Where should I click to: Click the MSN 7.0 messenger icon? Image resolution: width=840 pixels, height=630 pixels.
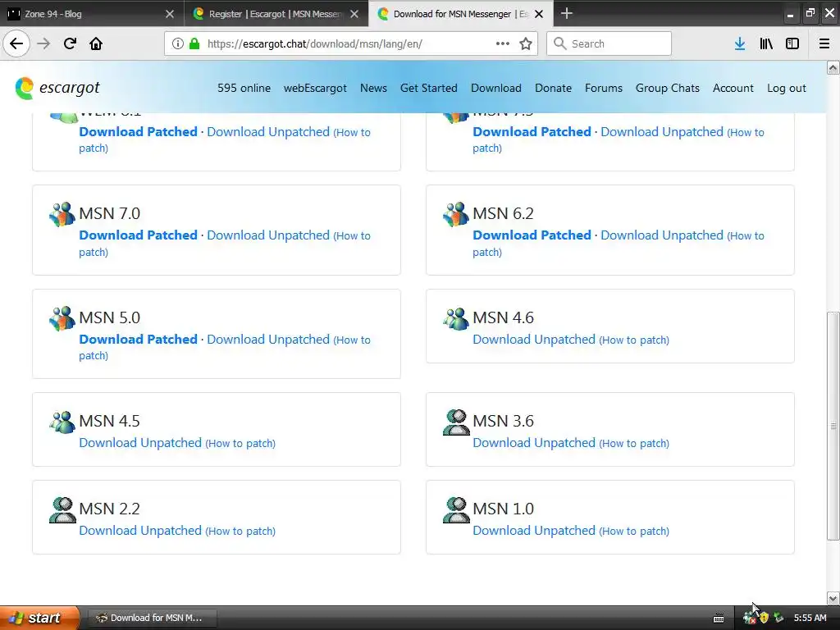tap(62, 214)
